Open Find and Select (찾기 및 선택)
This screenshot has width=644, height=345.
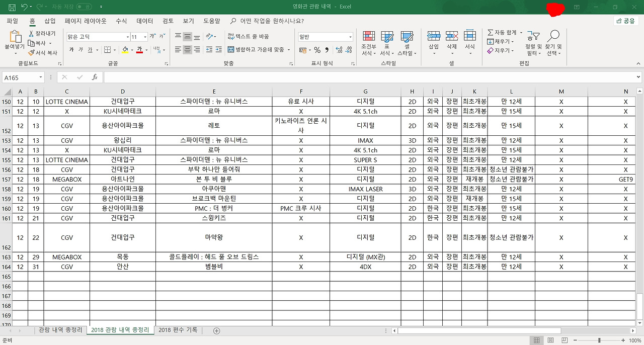(553, 43)
